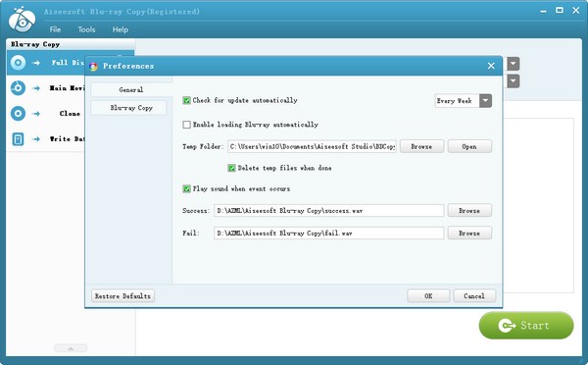Cancel the Preferences dialog

point(474,296)
